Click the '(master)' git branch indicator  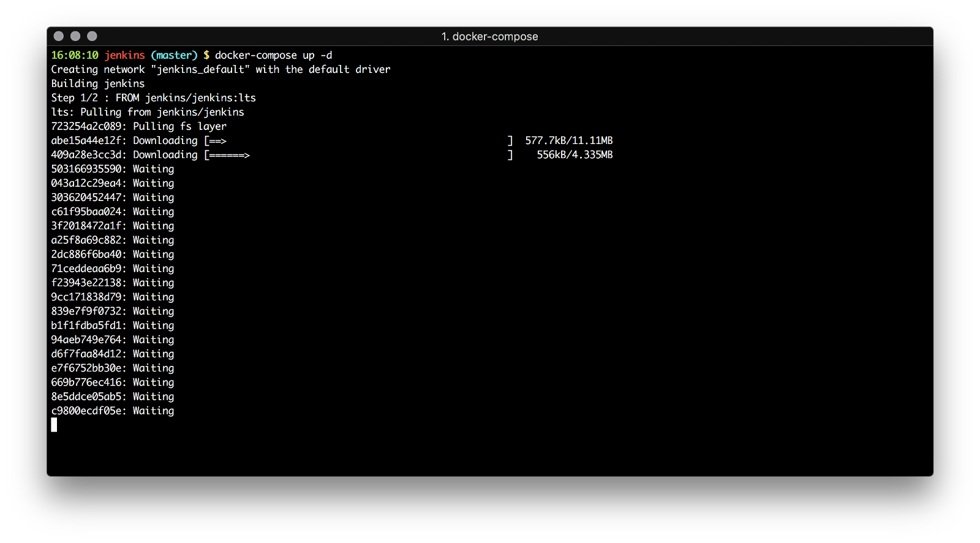[174, 55]
